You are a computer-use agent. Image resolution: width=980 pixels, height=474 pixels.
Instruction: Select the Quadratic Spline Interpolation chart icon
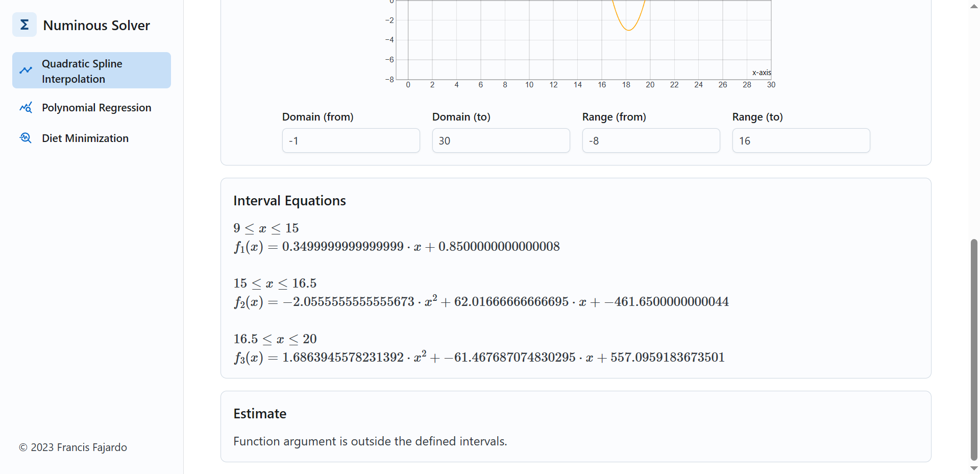(27, 70)
